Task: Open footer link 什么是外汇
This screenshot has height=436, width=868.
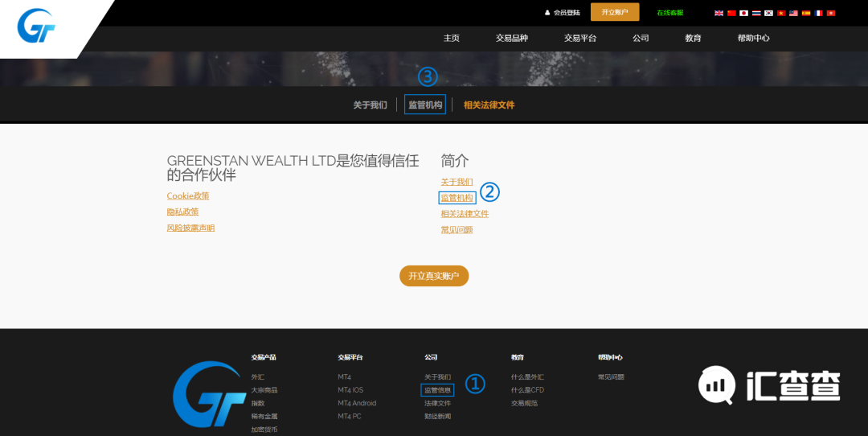Action: coord(527,376)
